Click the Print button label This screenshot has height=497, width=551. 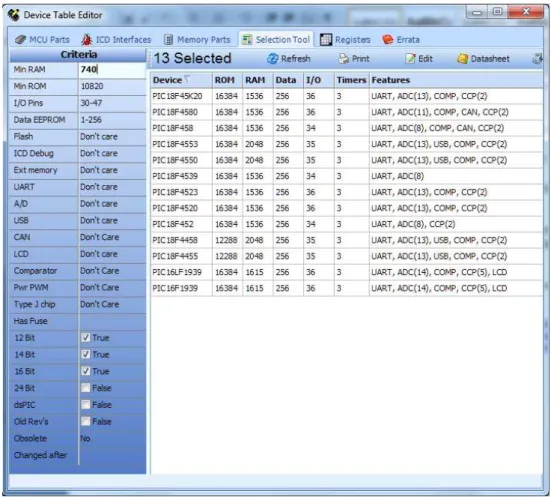point(361,59)
